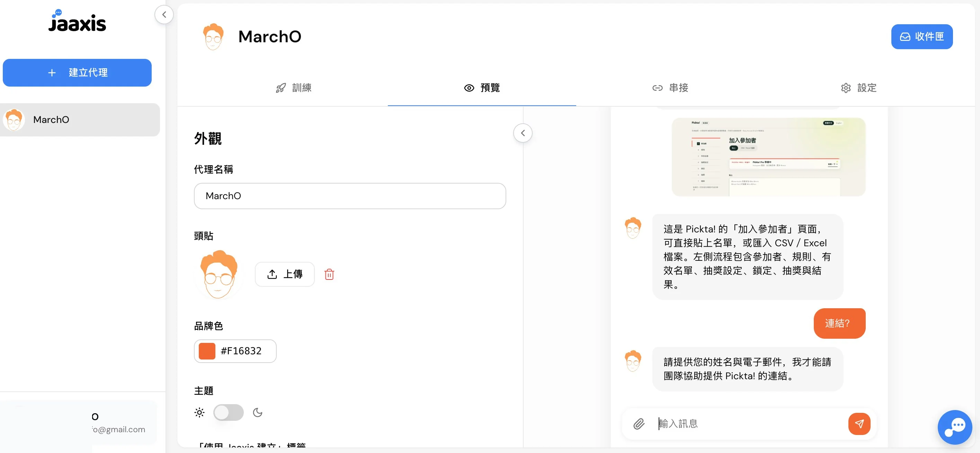Click the agent name input field

point(350,196)
